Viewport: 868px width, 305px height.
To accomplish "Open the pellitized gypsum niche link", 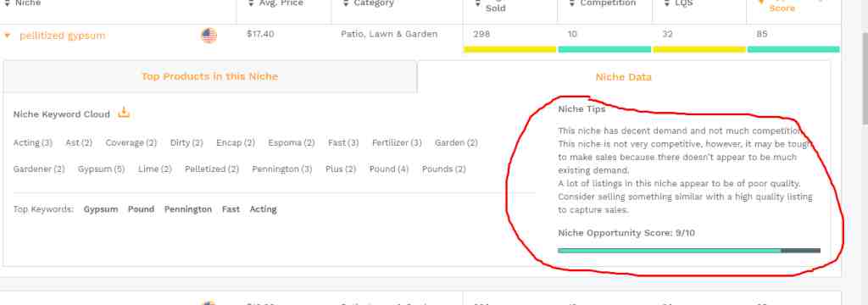I will [x=62, y=36].
